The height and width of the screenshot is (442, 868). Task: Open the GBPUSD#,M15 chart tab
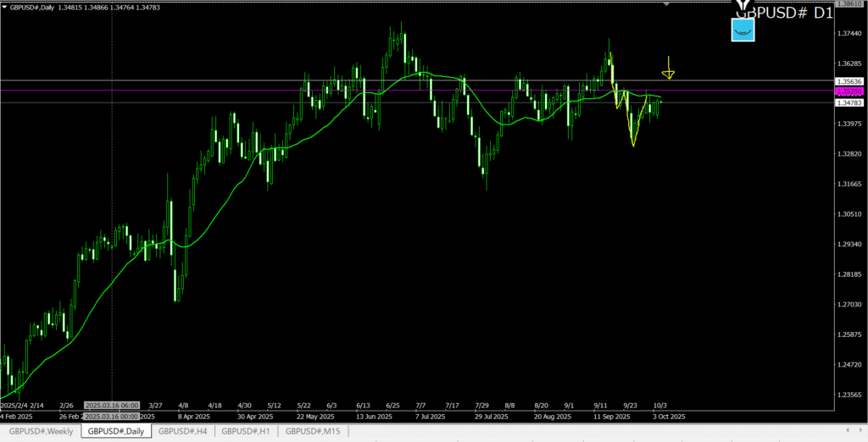tap(313, 432)
